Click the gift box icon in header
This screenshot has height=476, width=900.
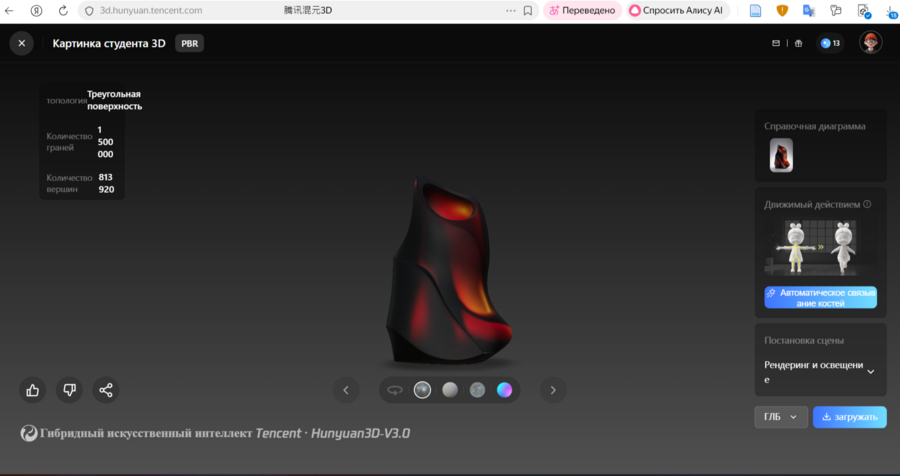(x=798, y=44)
